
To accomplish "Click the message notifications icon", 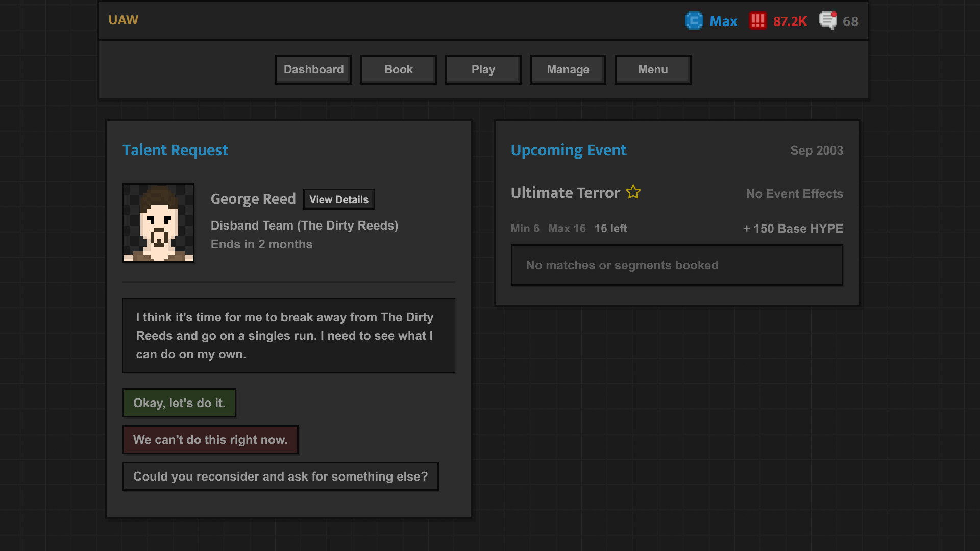I will point(827,21).
